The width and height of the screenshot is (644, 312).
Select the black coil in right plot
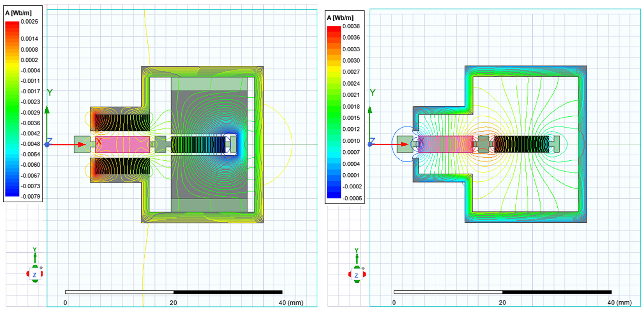[521, 144]
